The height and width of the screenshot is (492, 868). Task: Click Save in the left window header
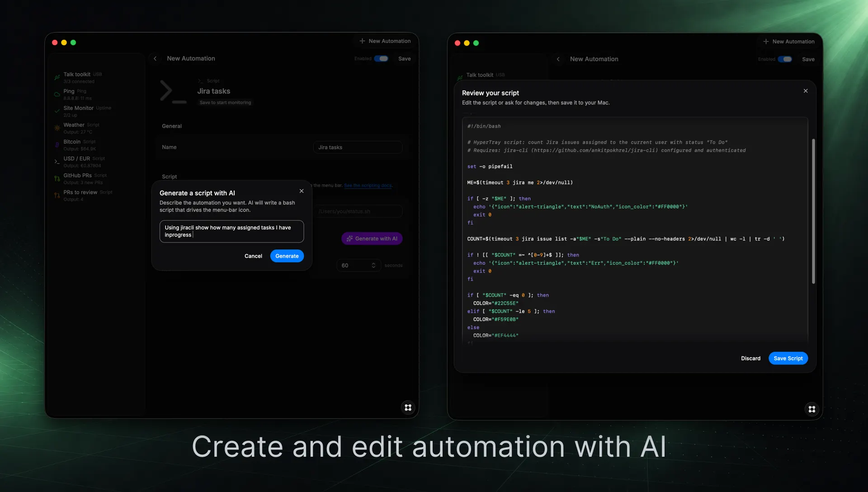(x=405, y=59)
